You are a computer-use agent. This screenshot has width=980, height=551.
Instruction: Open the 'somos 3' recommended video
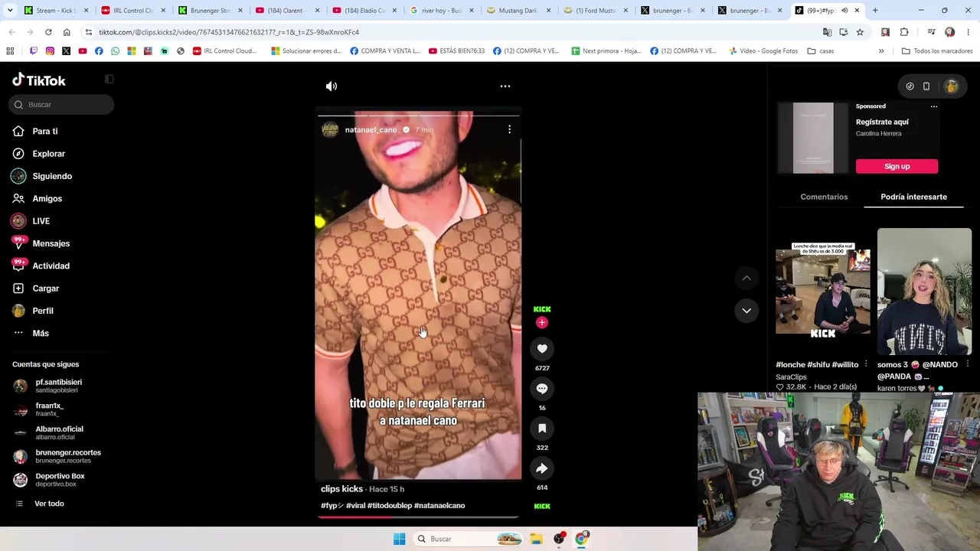(924, 292)
